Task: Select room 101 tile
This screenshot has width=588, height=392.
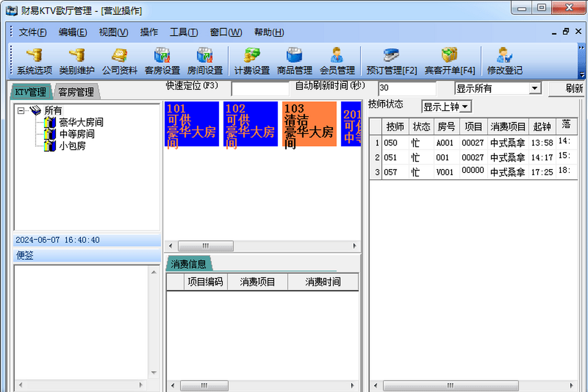Action: [192, 124]
